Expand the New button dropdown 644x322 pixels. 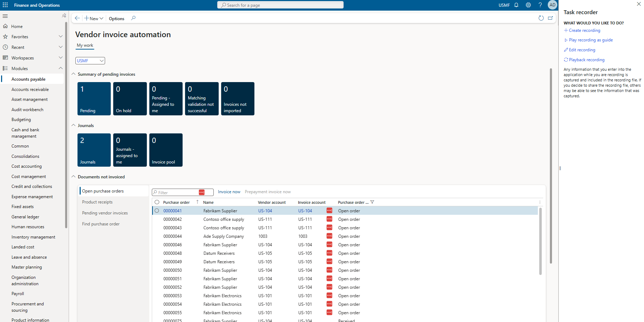point(102,18)
